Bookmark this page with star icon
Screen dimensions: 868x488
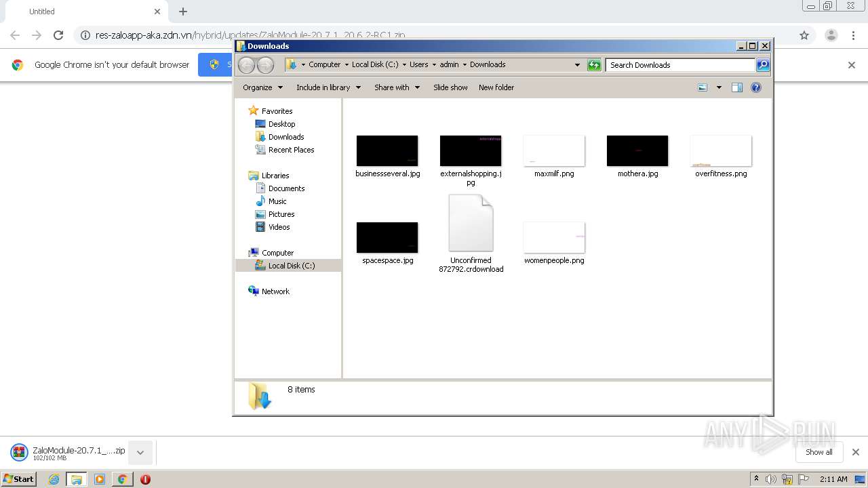click(804, 35)
